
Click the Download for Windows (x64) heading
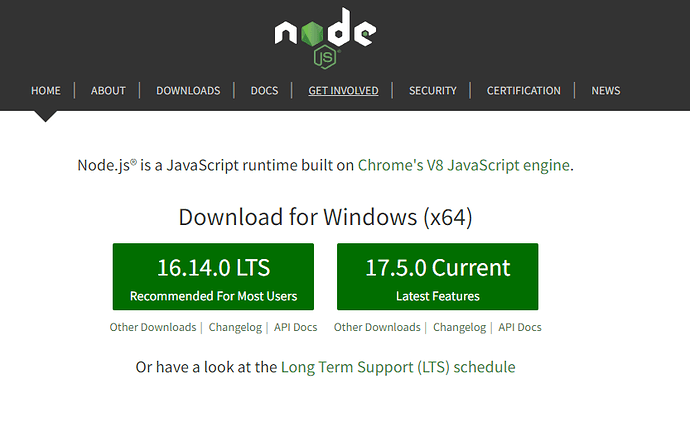[x=325, y=217]
